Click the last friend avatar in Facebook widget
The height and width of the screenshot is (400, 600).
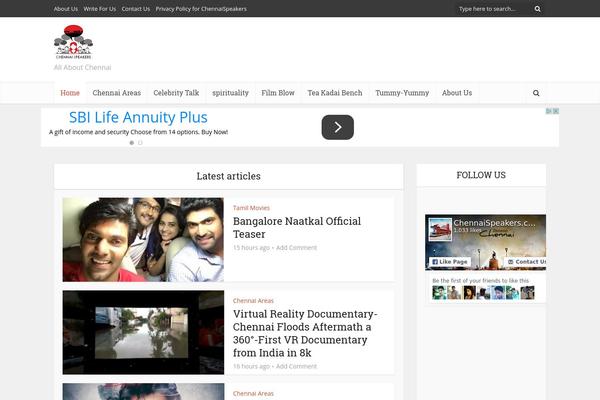click(528, 293)
